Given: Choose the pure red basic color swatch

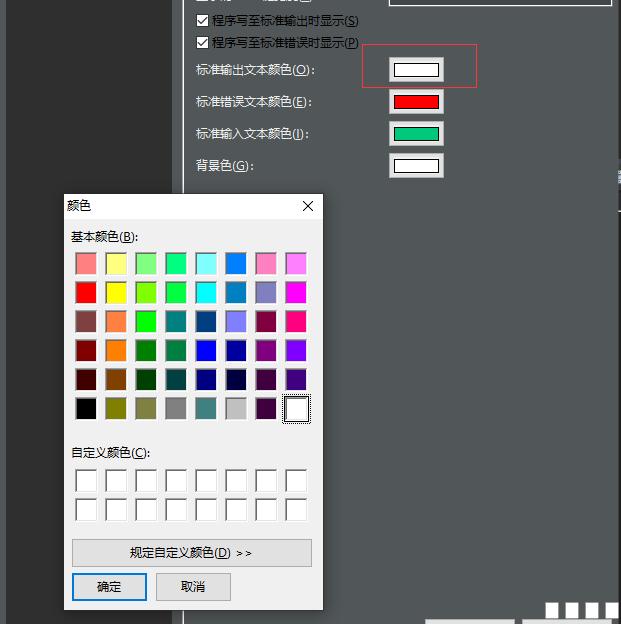Looking at the screenshot, I should coord(86,293).
